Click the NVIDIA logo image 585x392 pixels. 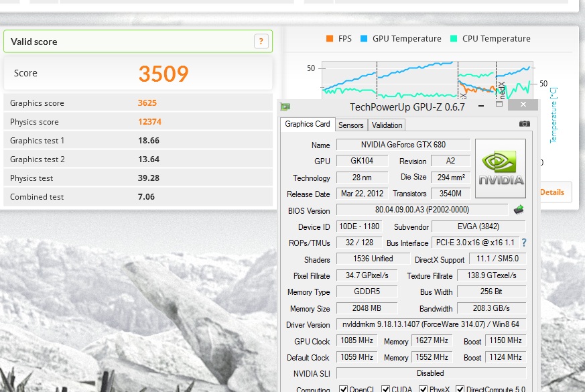click(x=500, y=168)
